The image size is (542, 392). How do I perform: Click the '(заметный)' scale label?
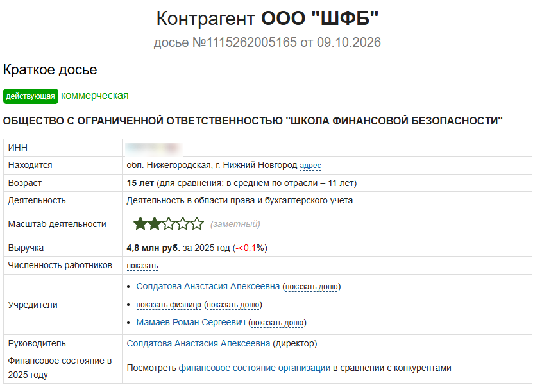[x=235, y=225]
